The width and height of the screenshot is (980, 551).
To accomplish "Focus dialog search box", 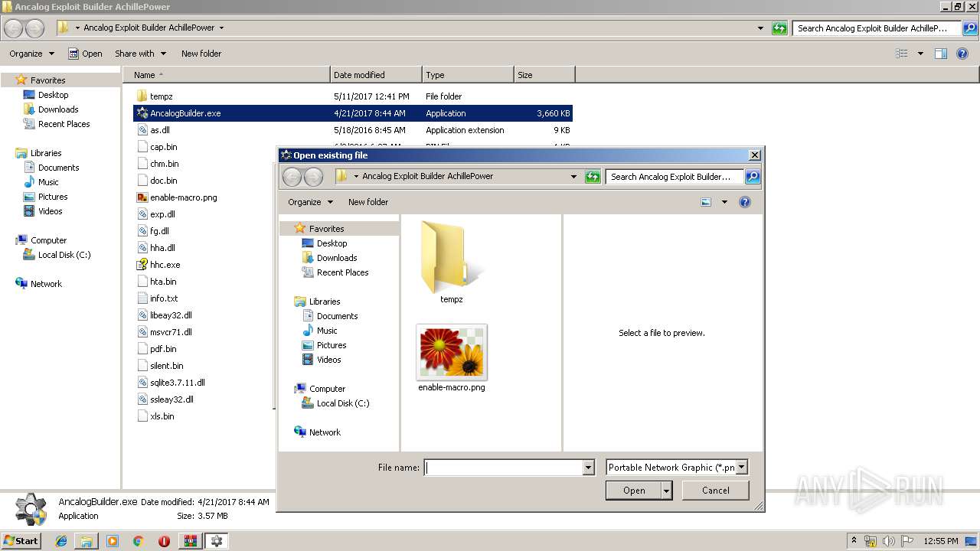I will click(x=675, y=177).
